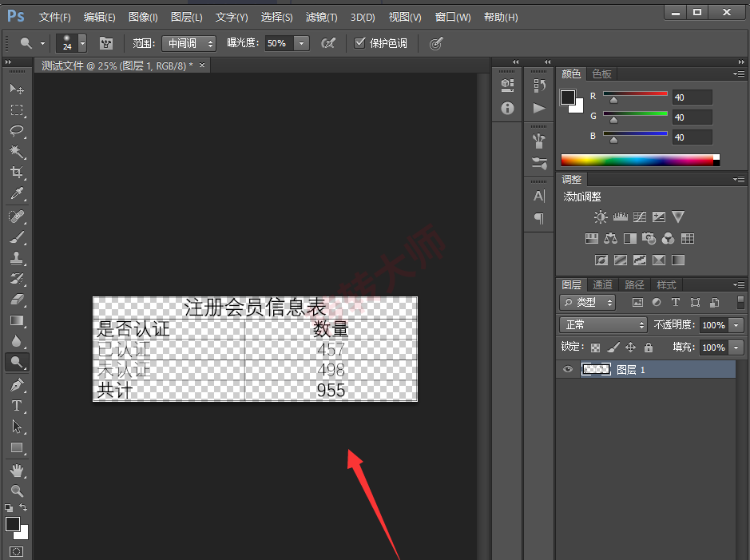750x560 pixels.
Task: Select the Lasso tool
Action: coord(17,130)
